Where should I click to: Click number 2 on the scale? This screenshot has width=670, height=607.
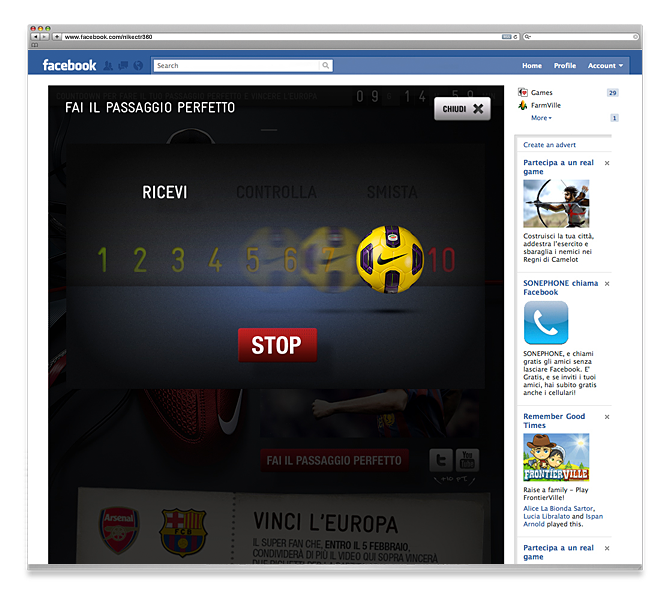tap(140, 259)
